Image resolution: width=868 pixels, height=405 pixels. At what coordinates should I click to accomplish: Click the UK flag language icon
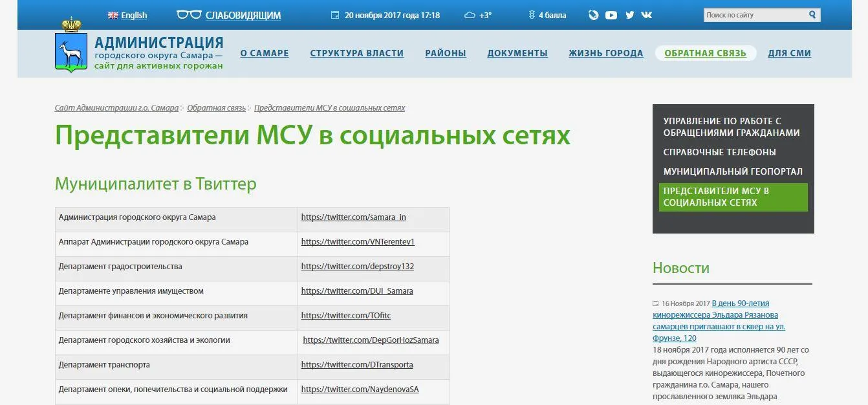(x=113, y=16)
